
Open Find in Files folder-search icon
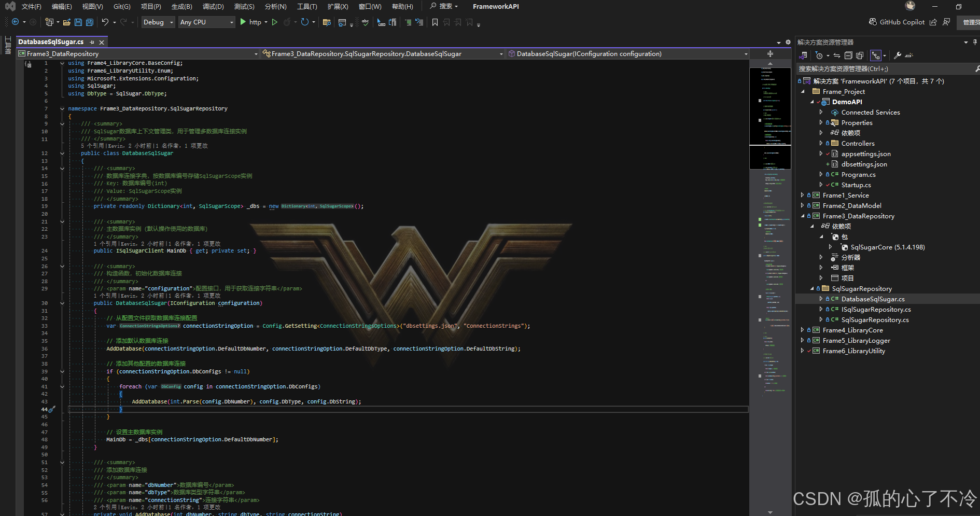[x=327, y=22]
